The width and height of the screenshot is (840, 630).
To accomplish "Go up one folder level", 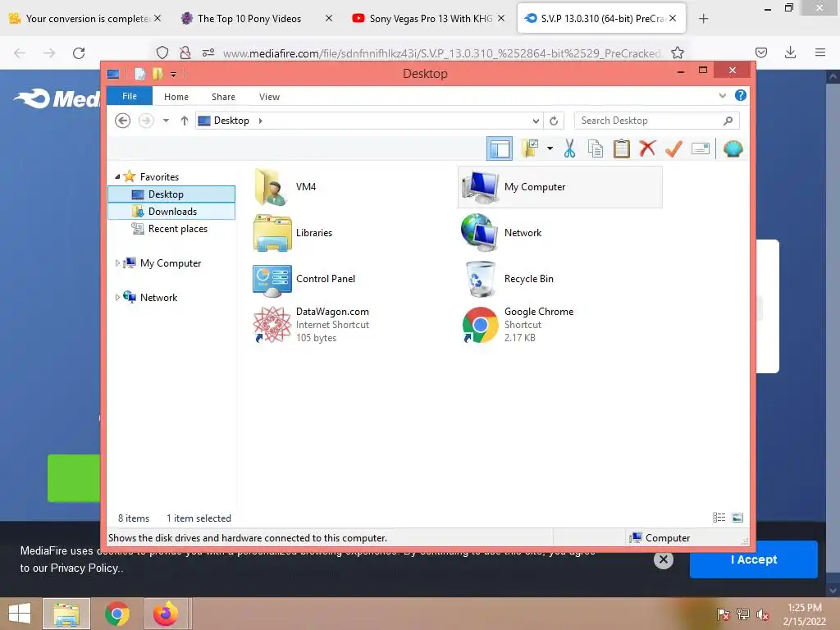I will (x=185, y=121).
